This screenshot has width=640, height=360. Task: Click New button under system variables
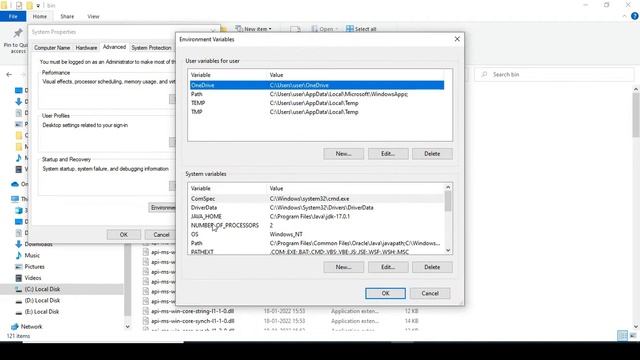[x=343, y=267]
